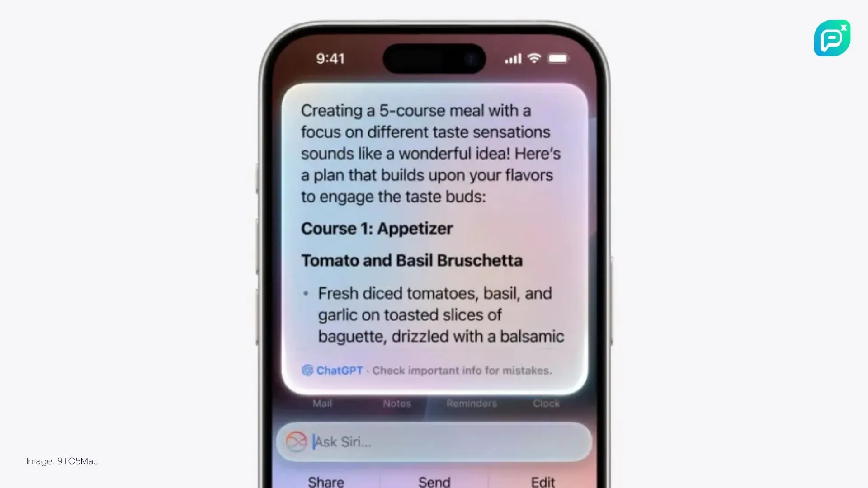
Task: Tap the WiFi status icon
Action: 533,58
